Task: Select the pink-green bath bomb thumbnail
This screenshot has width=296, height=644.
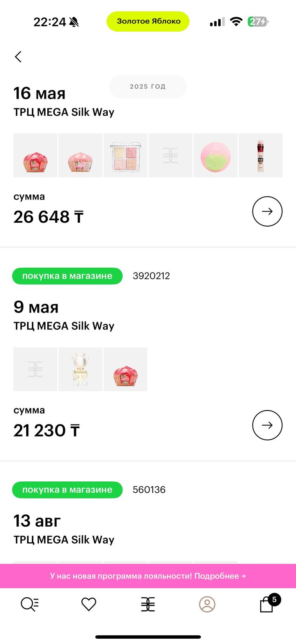Action: coord(215,155)
